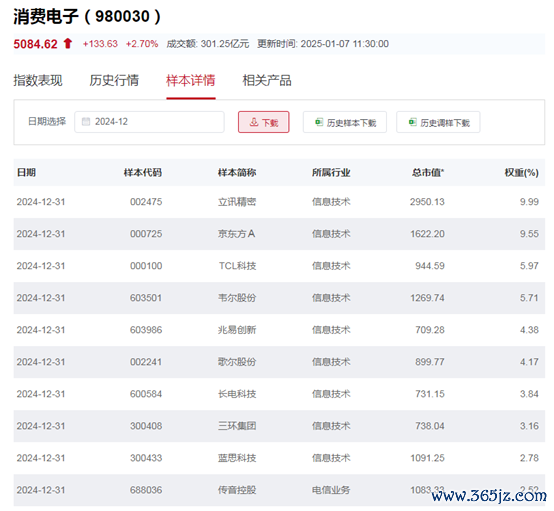Click market value 1269.74
Image resolution: width=554 pixels, height=511 pixels.
(427, 298)
